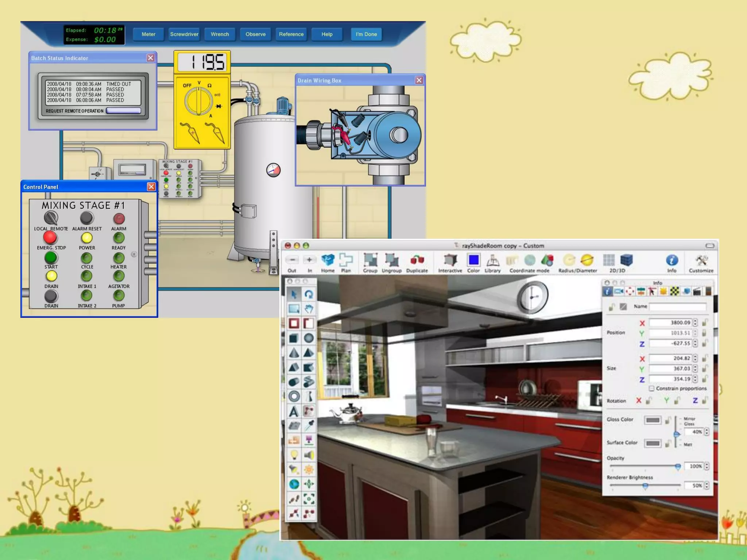
Task: Click the hand pan tool
Action: tap(309, 309)
